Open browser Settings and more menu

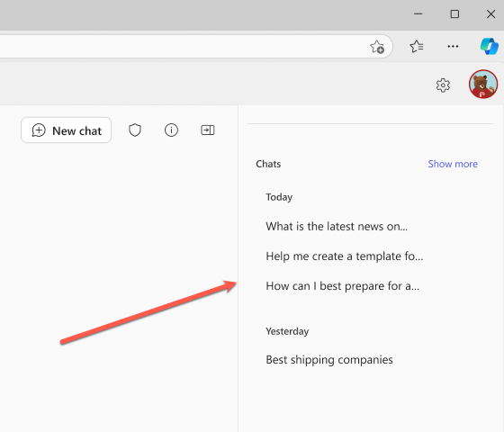click(453, 46)
